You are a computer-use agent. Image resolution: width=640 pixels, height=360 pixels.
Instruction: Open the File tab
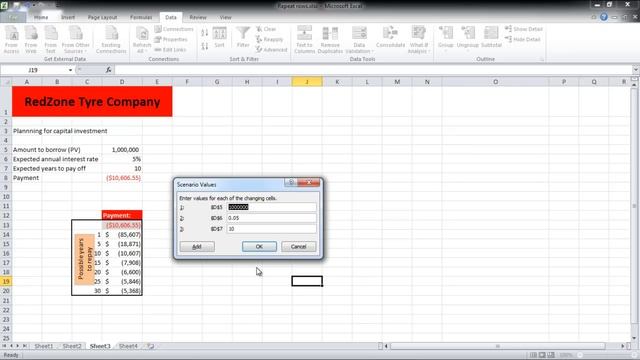(13, 18)
